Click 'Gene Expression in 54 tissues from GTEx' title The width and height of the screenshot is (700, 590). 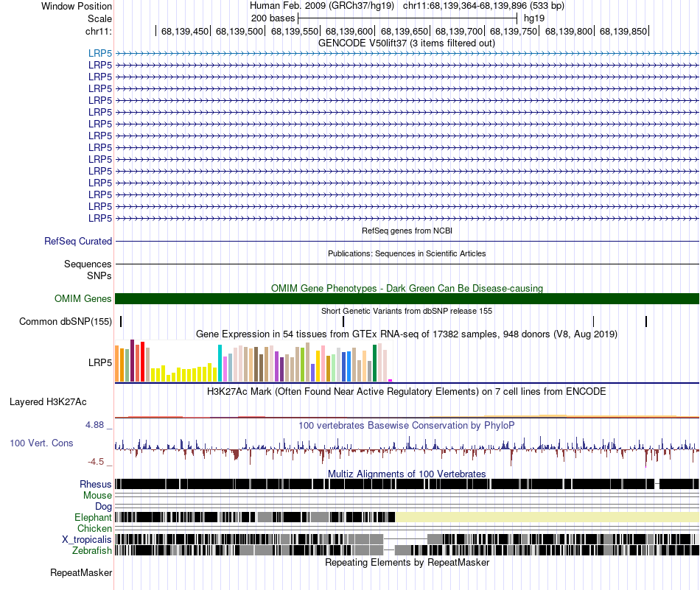(407, 334)
